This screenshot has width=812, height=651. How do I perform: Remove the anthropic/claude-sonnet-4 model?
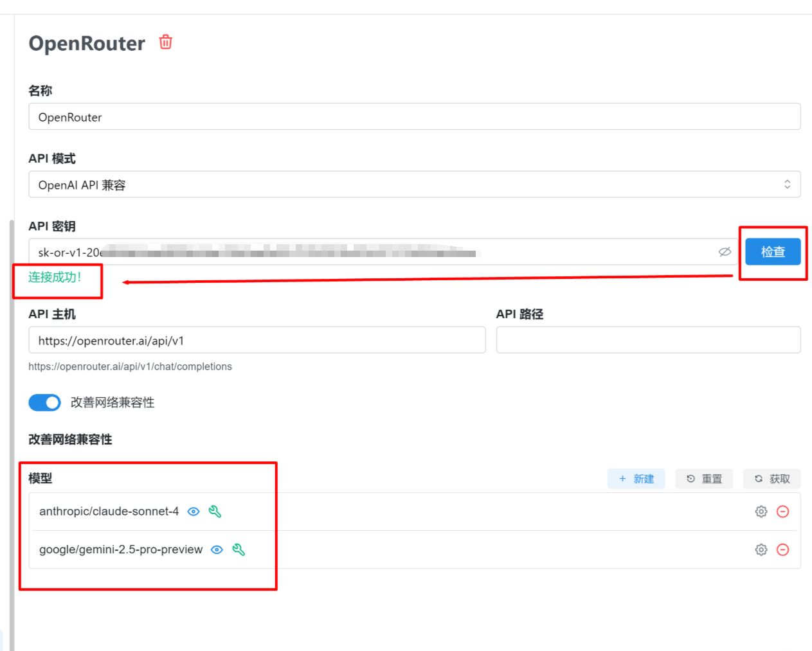(782, 512)
